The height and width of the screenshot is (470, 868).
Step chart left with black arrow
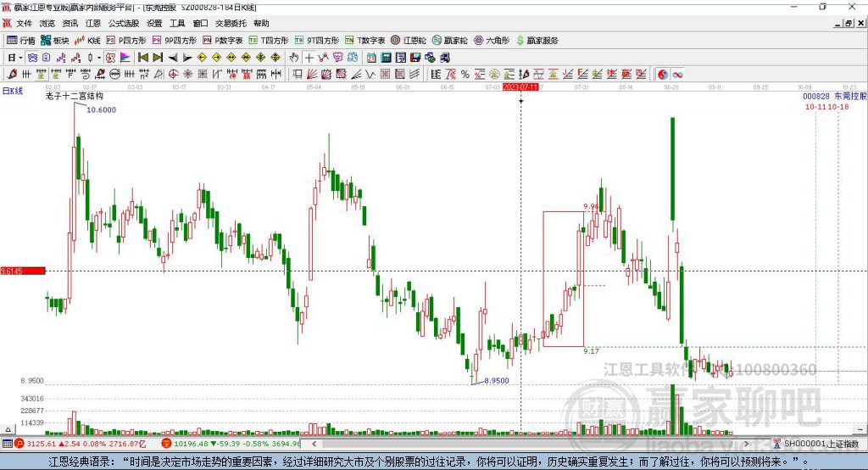pos(173,58)
